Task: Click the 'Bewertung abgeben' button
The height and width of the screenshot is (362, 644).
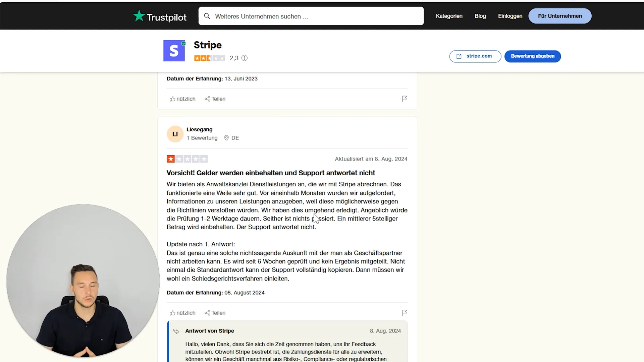Action: tap(532, 56)
